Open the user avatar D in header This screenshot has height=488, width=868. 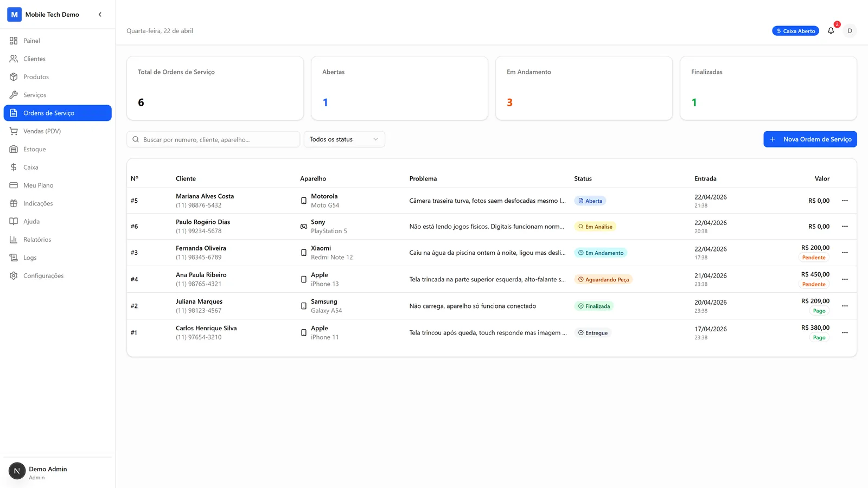pyautogui.click(x=850, y=31)
